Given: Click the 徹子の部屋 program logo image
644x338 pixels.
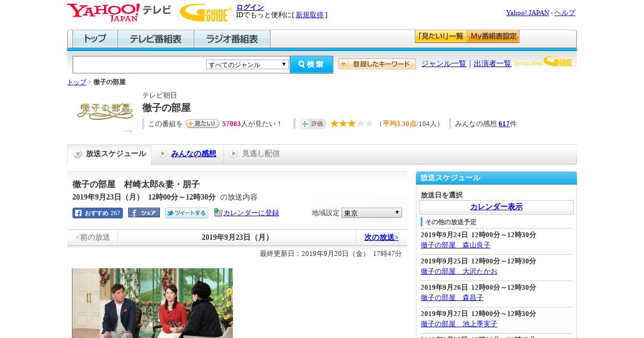Looking at the screenshot, I should click(105, 111).
